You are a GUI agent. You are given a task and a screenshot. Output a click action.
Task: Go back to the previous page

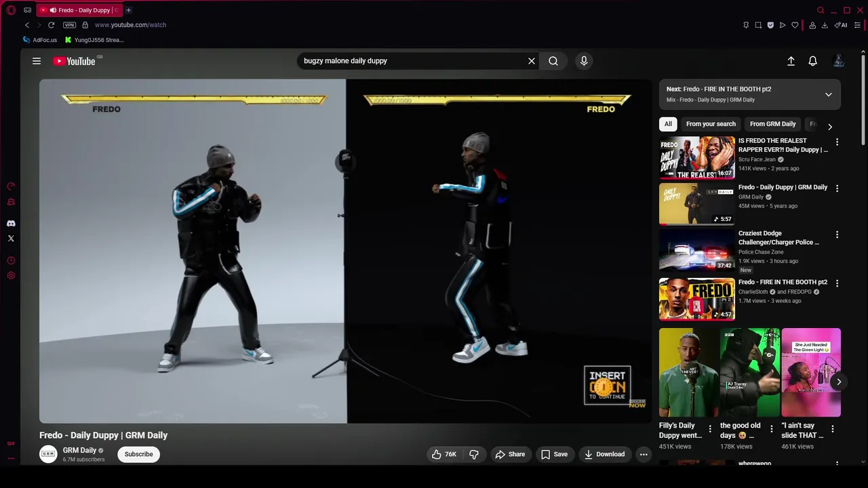(x=27, y=25)
